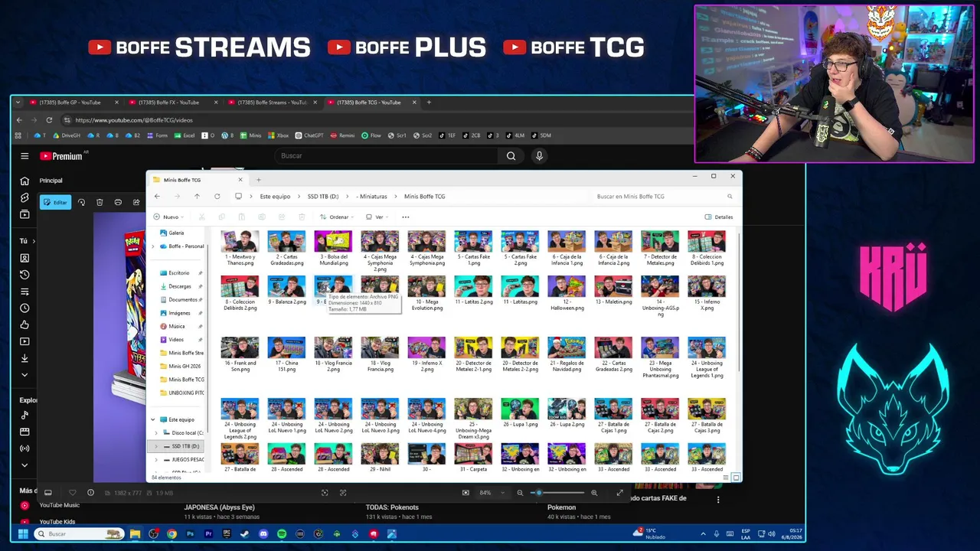Screen dimensions: 980x551
Task: Reload the YouTube page in the browser
Action: coord(49,120)
